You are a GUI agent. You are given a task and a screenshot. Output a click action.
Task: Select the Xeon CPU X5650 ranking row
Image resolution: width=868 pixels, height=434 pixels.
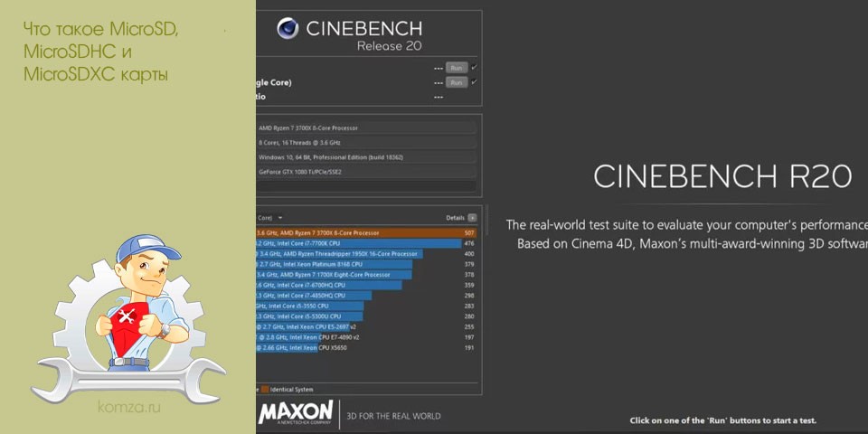[365, 347]
